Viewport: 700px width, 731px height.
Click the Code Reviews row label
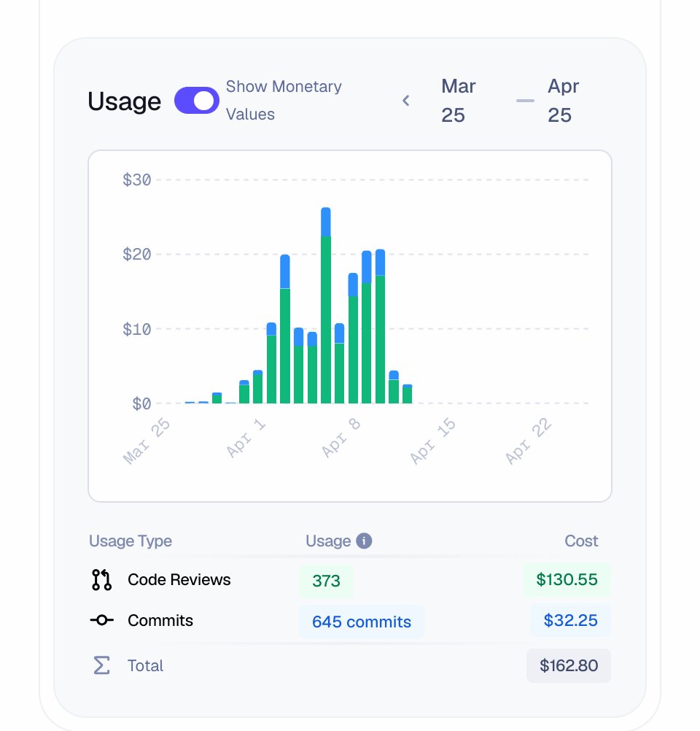click(x=179, y=579)
